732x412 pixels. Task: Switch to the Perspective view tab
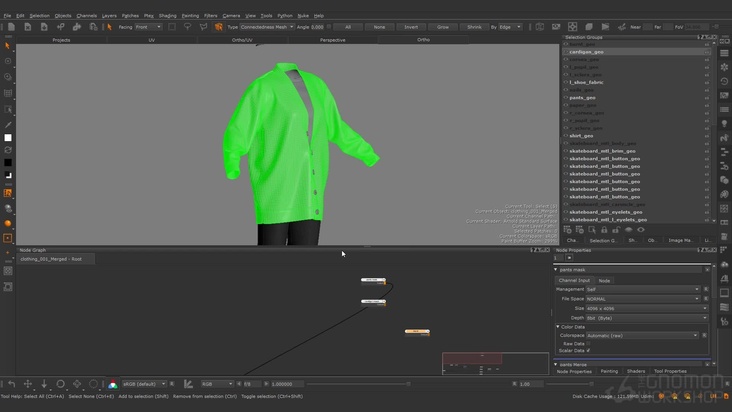pyautogui.click(x=333, y=40)
